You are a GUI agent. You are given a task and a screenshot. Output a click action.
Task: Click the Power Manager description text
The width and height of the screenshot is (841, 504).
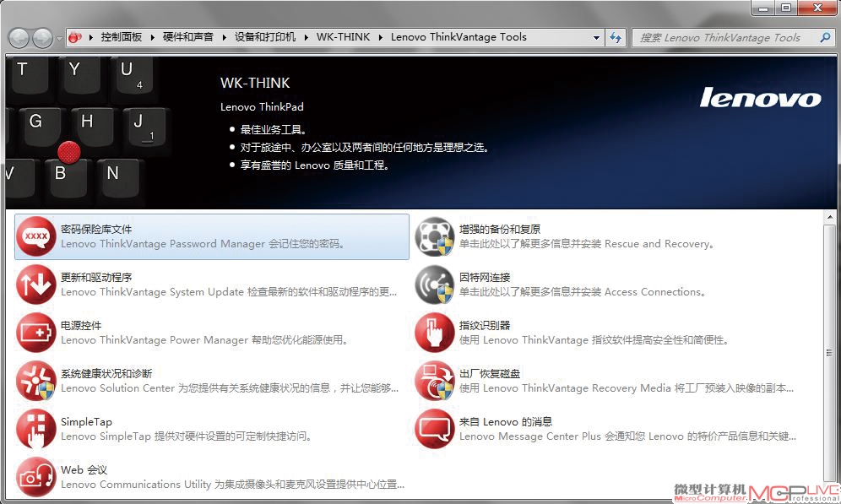204,340
